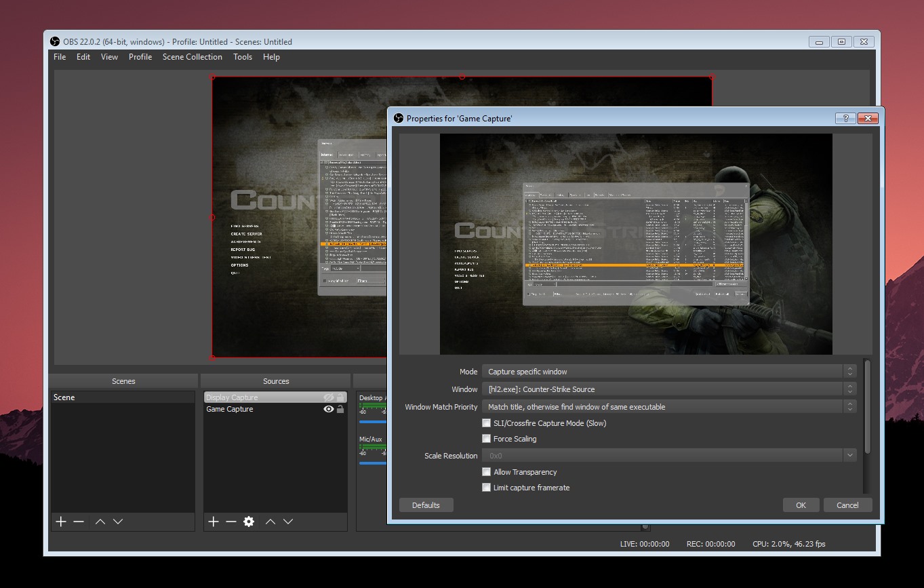
Task: Select the Display Capture source row
Action: (275, 397)
